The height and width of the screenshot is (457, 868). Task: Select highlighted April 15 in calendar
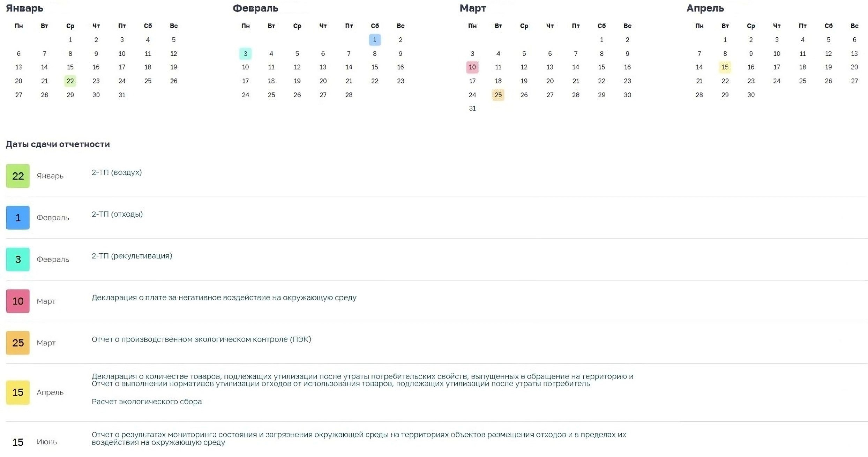pyautogui.click(x=725, y=67)
